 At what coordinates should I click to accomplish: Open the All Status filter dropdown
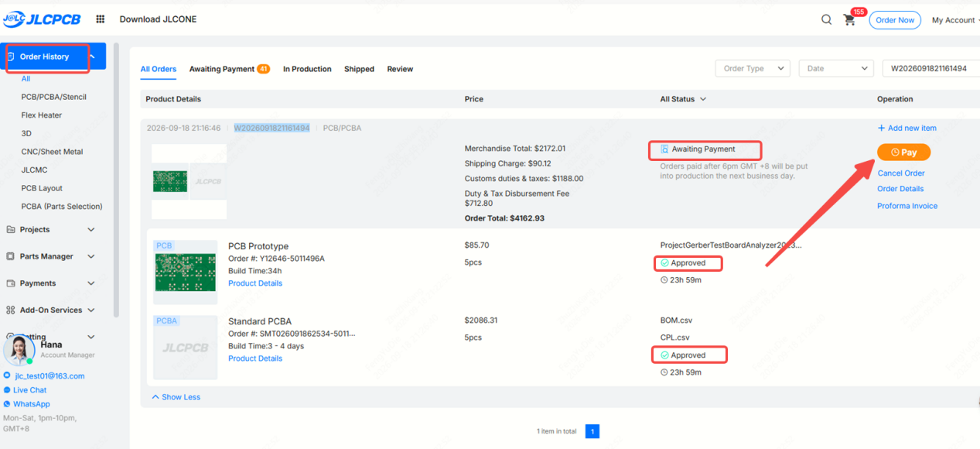click(x=683, y=99)
